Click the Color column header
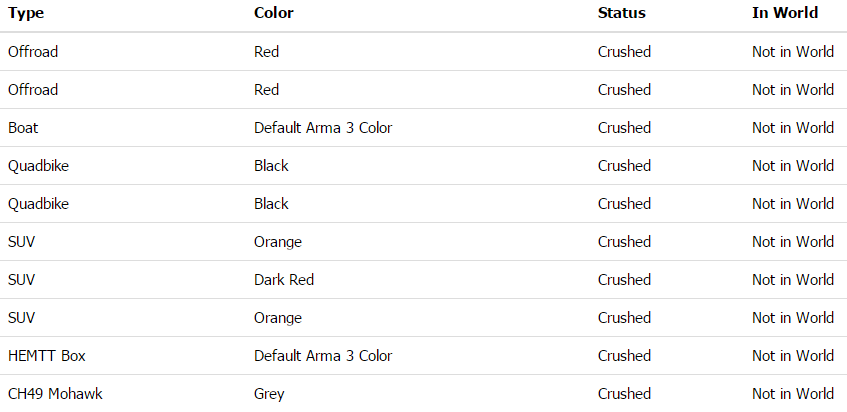This screenshot has width=847, height=412. (273, 13)
